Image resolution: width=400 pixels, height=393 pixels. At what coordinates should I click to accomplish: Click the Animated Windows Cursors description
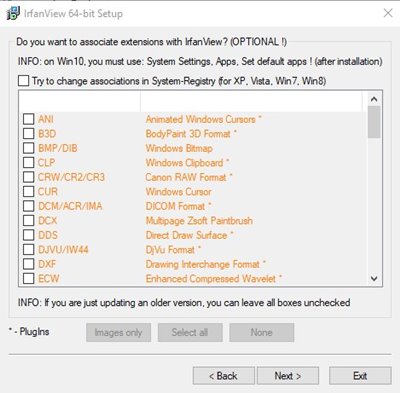tap(203, 119)
